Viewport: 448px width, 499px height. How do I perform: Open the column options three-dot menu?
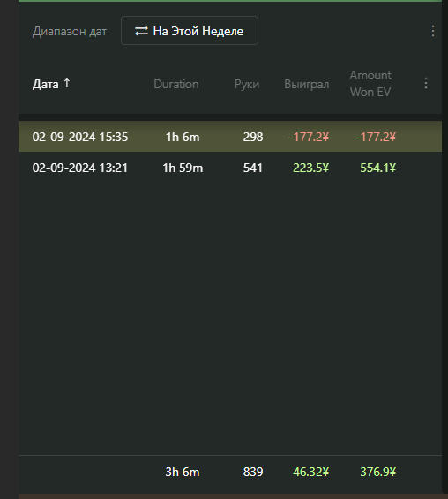[426, 83]
